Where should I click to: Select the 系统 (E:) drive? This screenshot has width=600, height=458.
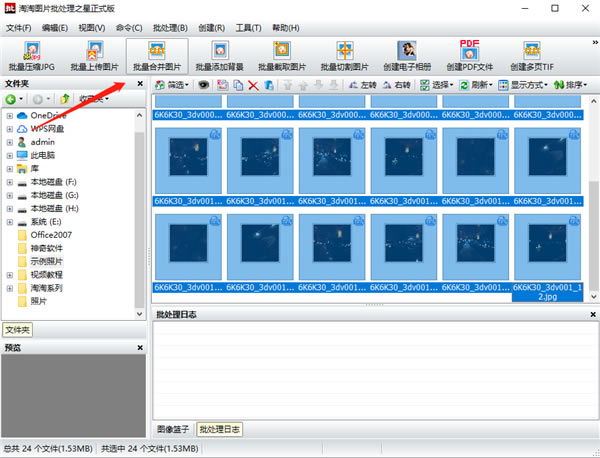click(x=46, y=222)
